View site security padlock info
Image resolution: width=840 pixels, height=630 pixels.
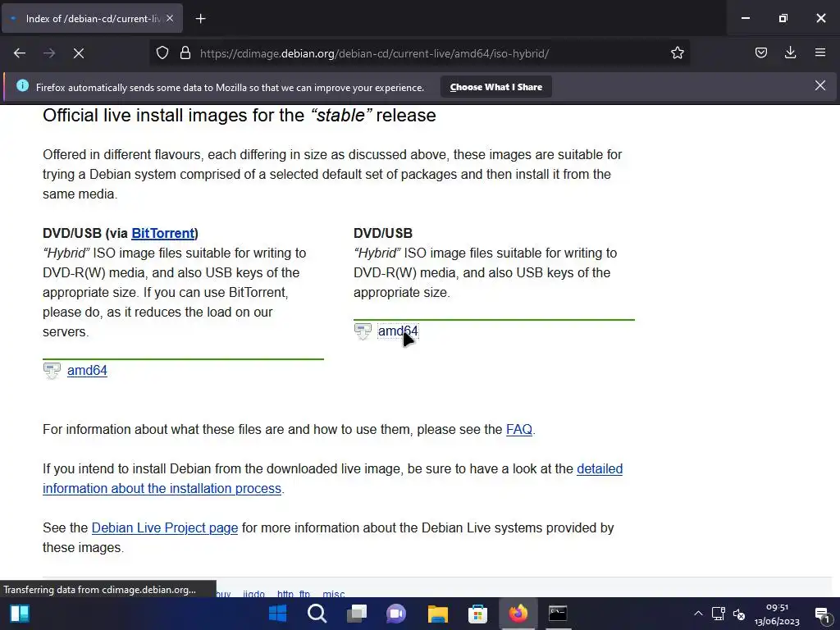click(x=185, y=53)
